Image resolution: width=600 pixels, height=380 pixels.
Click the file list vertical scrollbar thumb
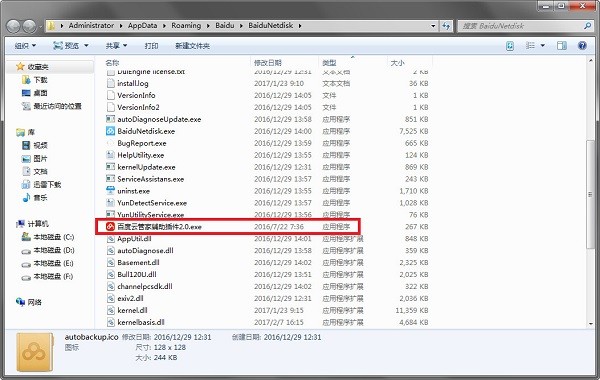(590, 194)
